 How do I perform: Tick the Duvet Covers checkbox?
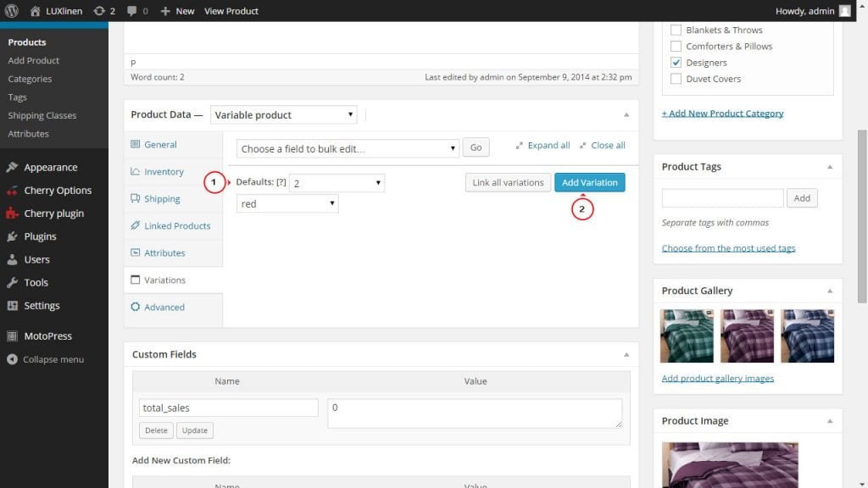[676, 79]
